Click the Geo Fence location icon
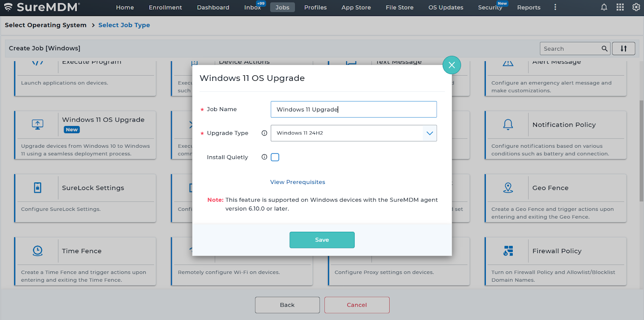The height and width of the screenshot is (320, 644). (x=508, y=188)
